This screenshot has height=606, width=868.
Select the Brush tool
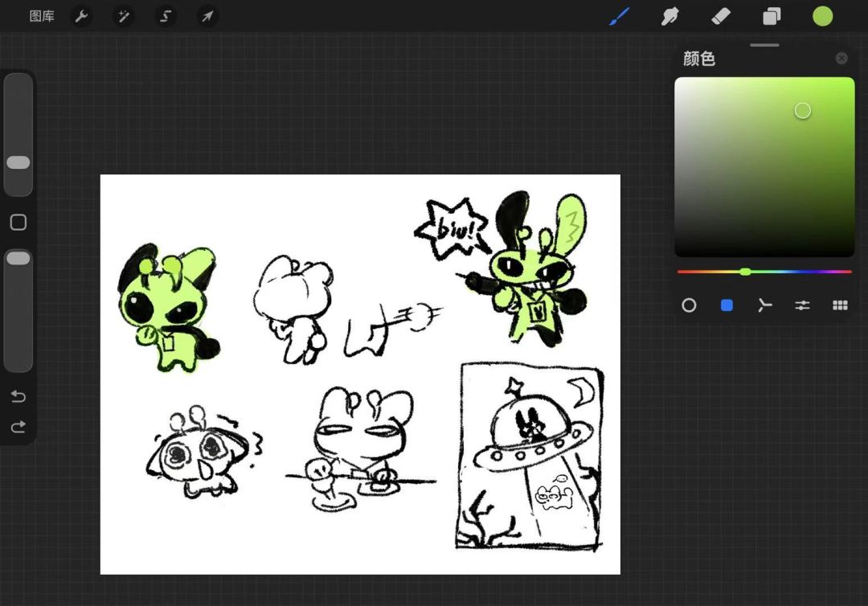pyautogui.click(x=620, y=16)
